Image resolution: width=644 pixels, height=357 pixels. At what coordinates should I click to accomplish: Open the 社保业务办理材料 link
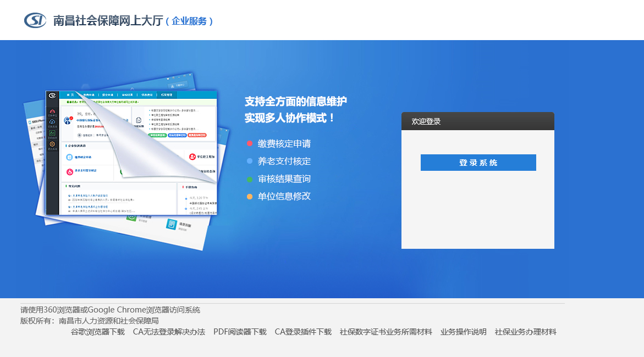pyautogui.click(x=525, y=332)
